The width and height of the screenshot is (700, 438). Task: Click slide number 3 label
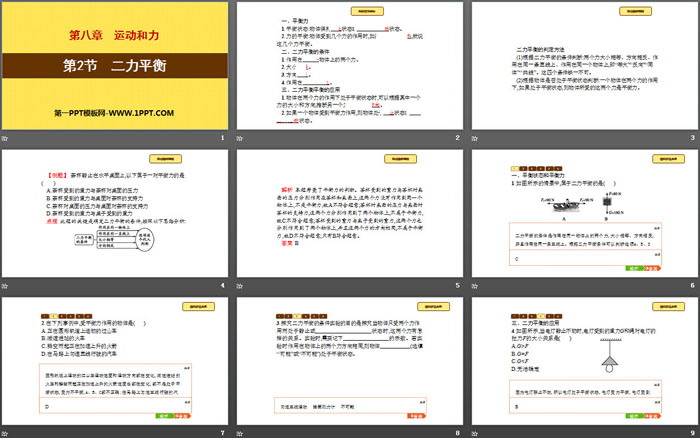coord(692,138)
